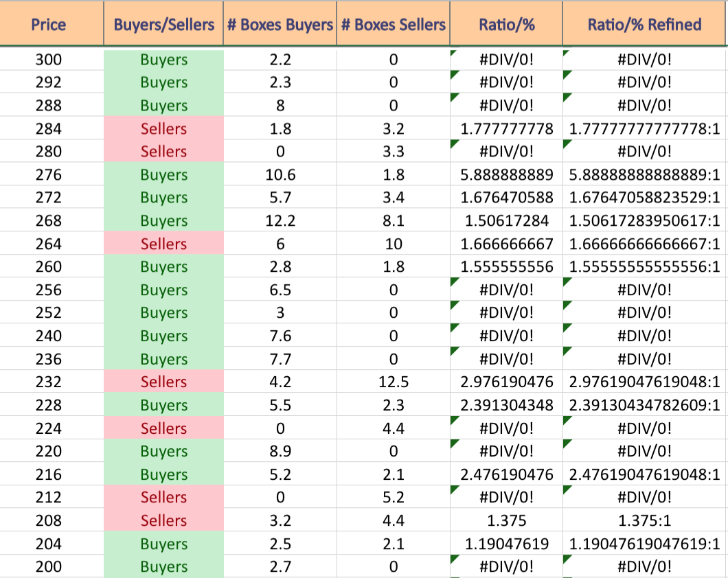This screenshot has height=578, width=728.
Task: Click the refined ratio 1.67647058823529:1
Action: click(644, 198)
